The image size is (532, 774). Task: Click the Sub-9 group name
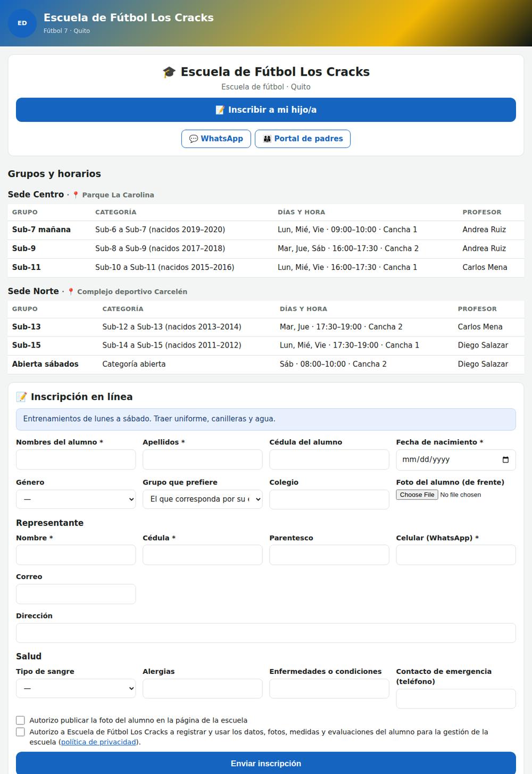[x=24, y=249]
